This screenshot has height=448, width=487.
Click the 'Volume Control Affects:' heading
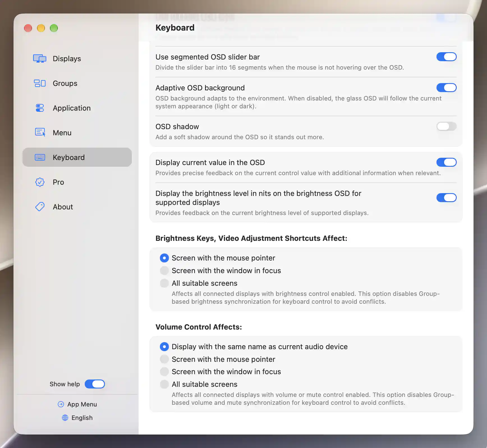(x=199, y=327)
